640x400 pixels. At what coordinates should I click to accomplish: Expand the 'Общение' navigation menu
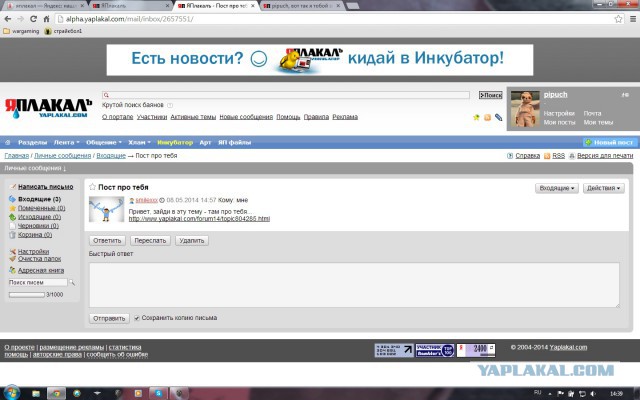(x=104, y=142)
